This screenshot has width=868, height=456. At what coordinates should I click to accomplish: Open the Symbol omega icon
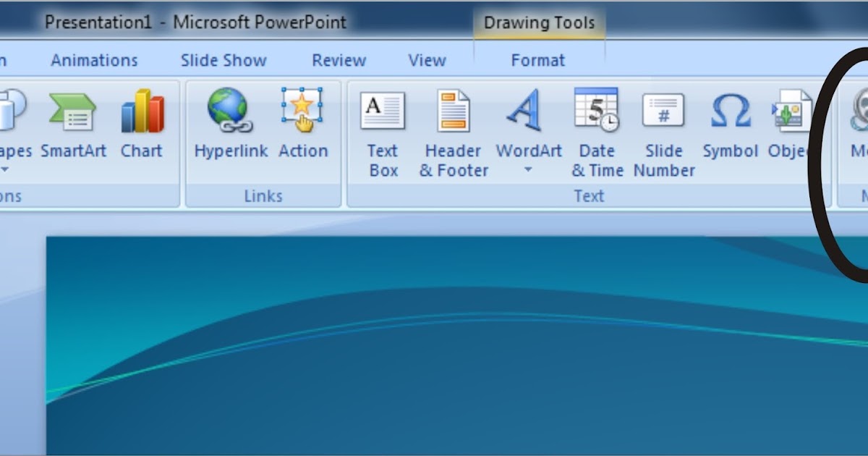[730, 111]
